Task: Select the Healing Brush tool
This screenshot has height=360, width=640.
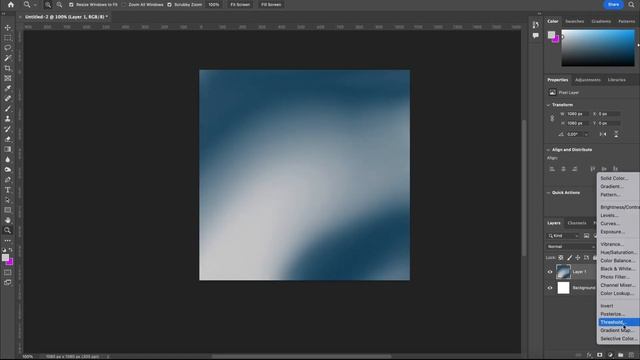Action: click(8, 98)
